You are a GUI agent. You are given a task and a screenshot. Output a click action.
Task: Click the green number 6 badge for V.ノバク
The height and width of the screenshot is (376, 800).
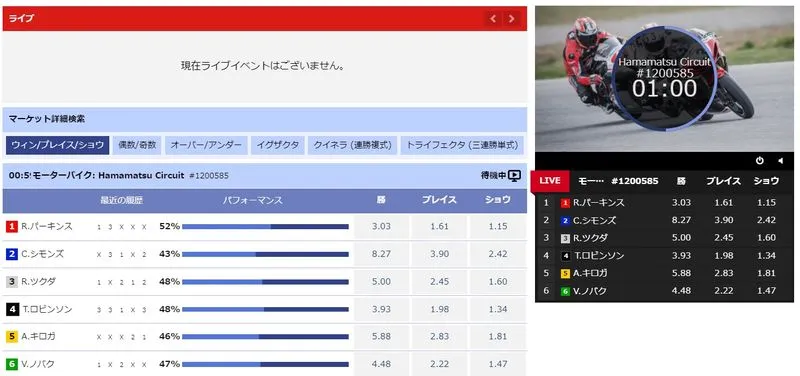12,364
